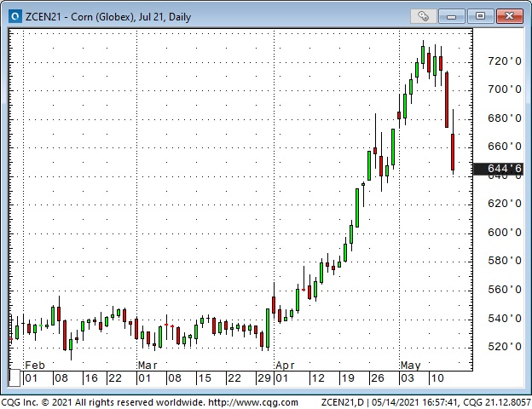This screenshot has width=532, height=409.
Task: Click the 16 date label under Feb
Action: (x=91, y=377)
